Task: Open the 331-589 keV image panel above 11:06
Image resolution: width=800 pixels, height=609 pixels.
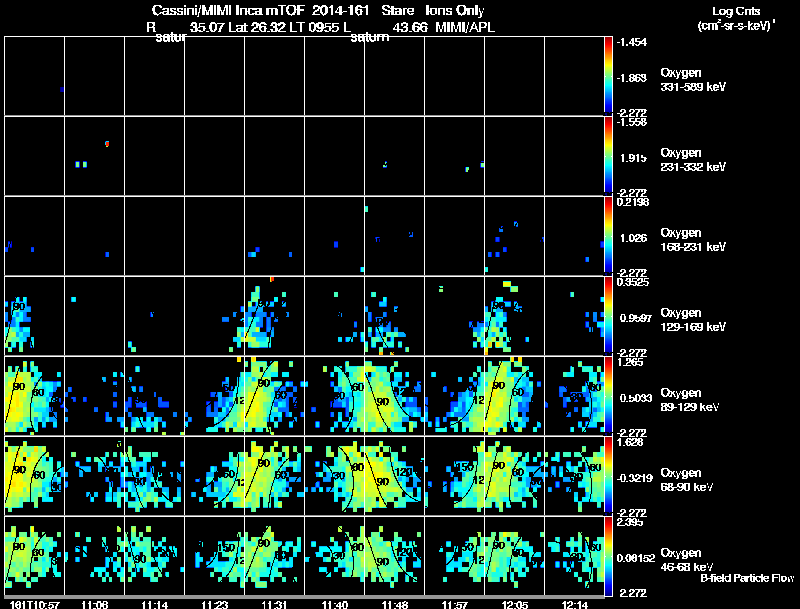Action: coord(94,75)
